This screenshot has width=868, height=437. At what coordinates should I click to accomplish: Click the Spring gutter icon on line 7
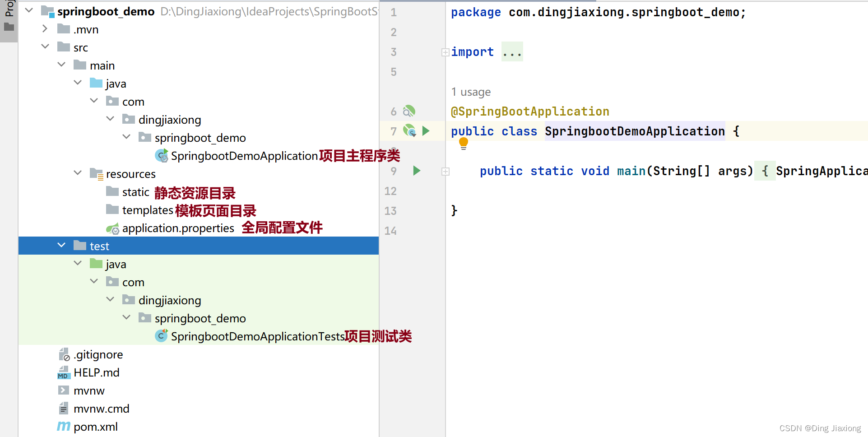click(409, 130)
